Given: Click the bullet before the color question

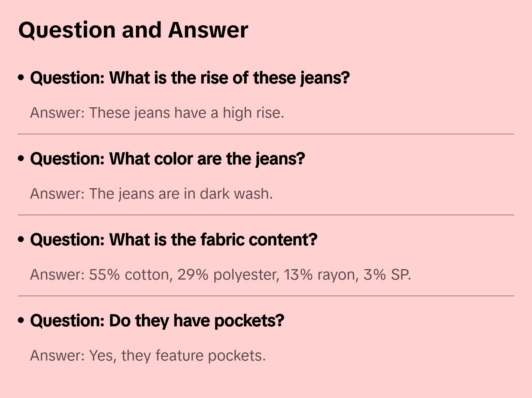Looking at the screenshot, I should pos(21,159).
